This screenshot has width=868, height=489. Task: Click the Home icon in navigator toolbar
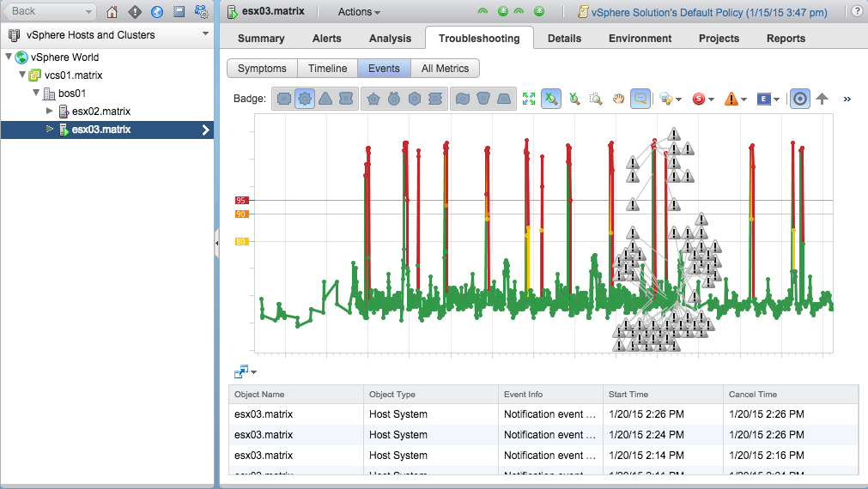112,12
